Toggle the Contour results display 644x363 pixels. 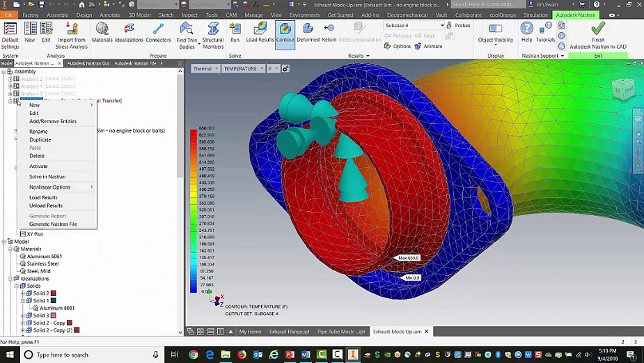pos(285,36)
